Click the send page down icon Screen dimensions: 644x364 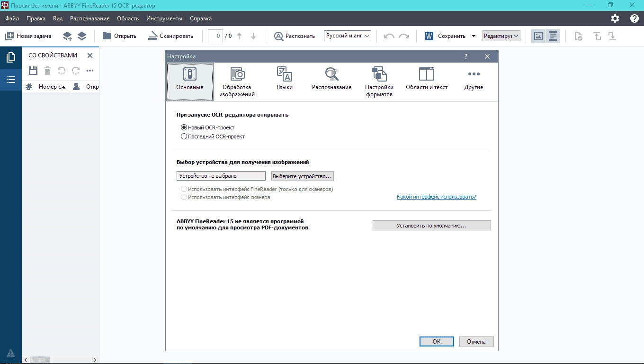tap(612, 36)
